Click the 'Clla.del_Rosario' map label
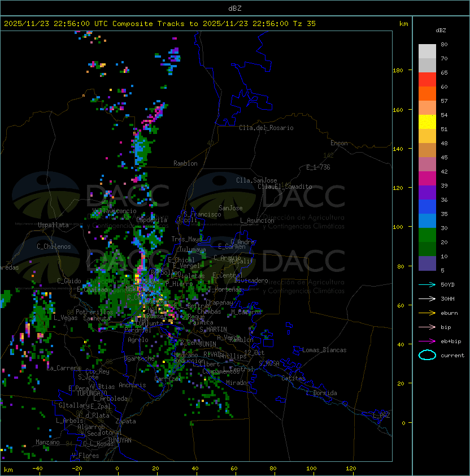 [266, 128]
